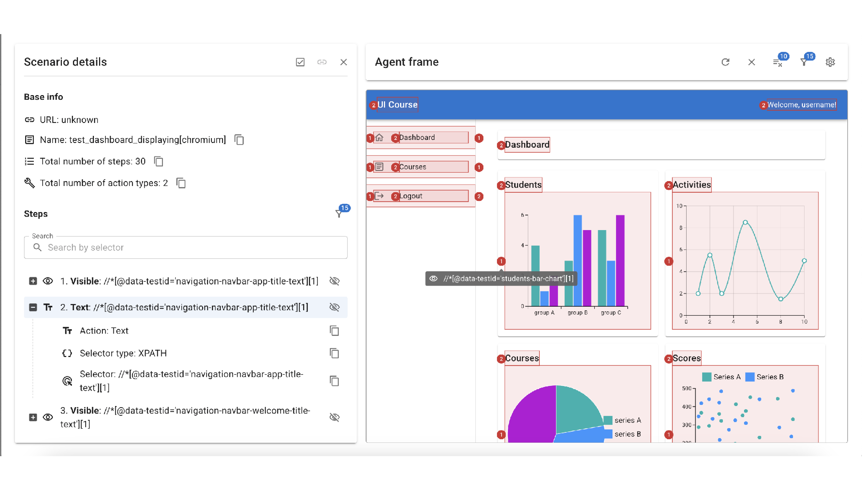Open the Steps filter with badge 15

(339, 213)
